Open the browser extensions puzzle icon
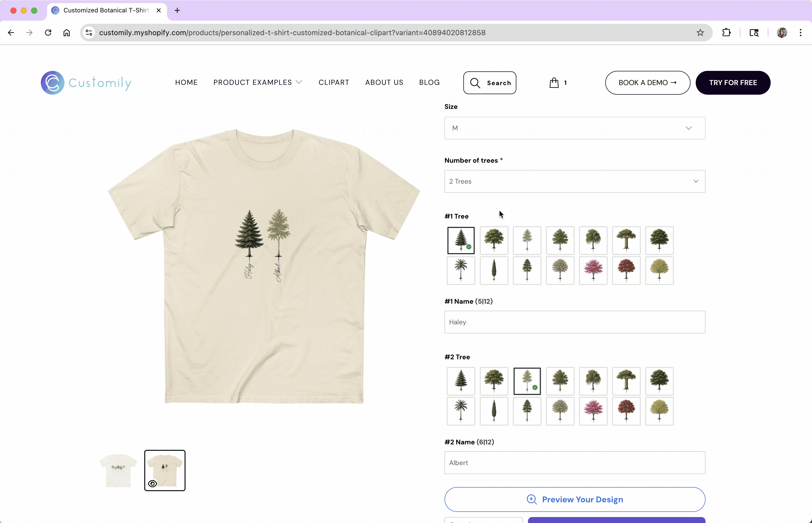 point(726,33)
